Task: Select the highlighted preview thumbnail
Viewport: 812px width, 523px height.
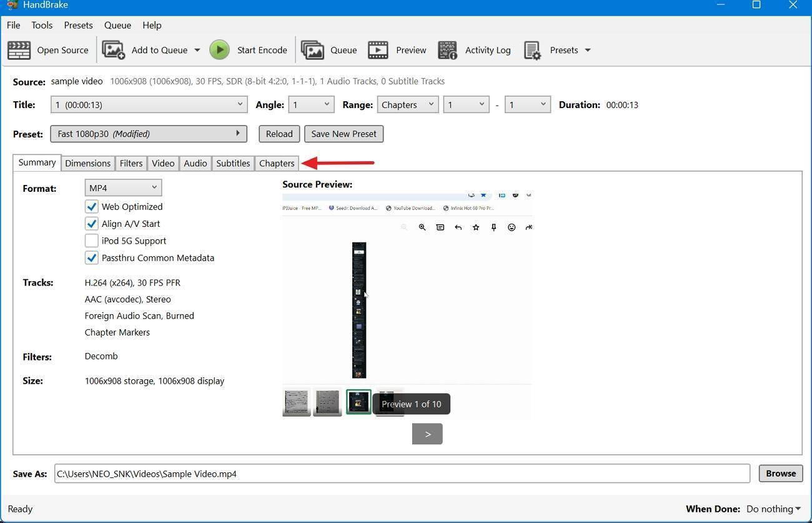Action: [x=358, y=402]
